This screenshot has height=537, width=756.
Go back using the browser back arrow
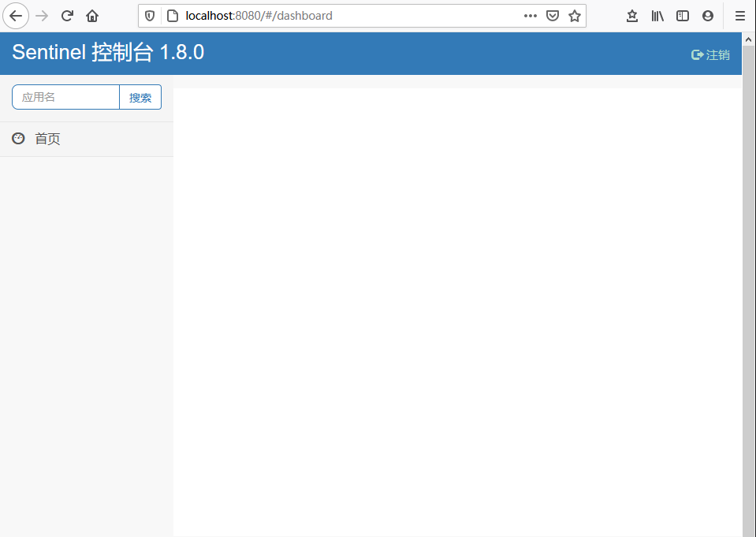click(x=16, y=16)
